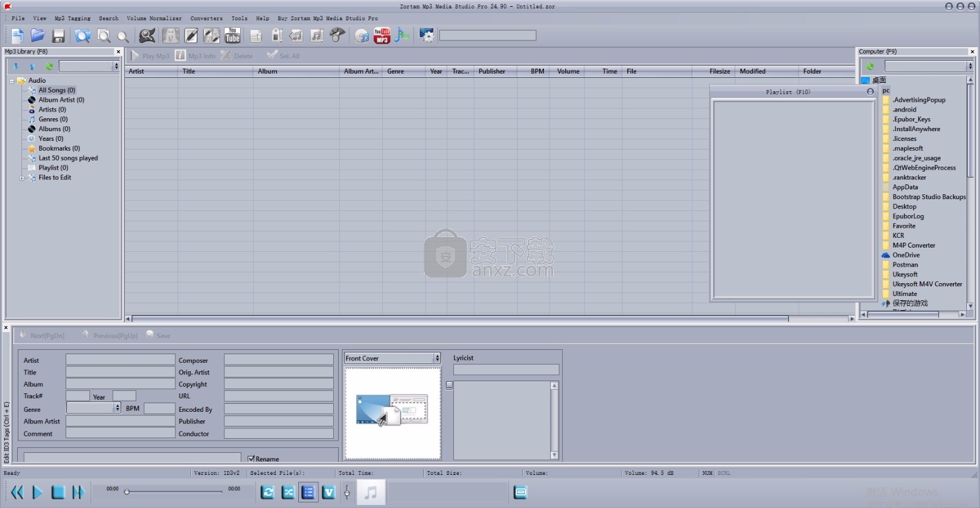The height and width of the screenshot is (508, 980).
Task: Click the woman portrait cover art icon
Action: click(170, 36)
